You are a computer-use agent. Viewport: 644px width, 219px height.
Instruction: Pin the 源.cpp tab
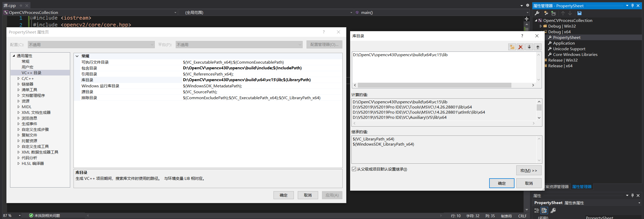coord(21,5)
